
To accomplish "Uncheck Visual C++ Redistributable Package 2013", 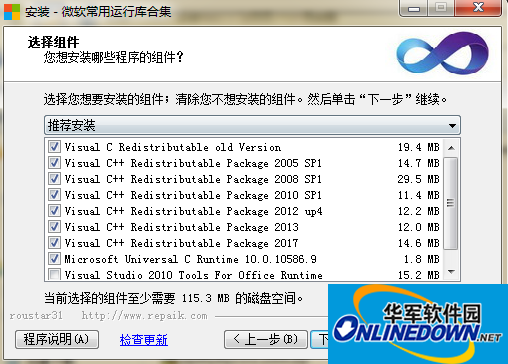I will 54,227.
